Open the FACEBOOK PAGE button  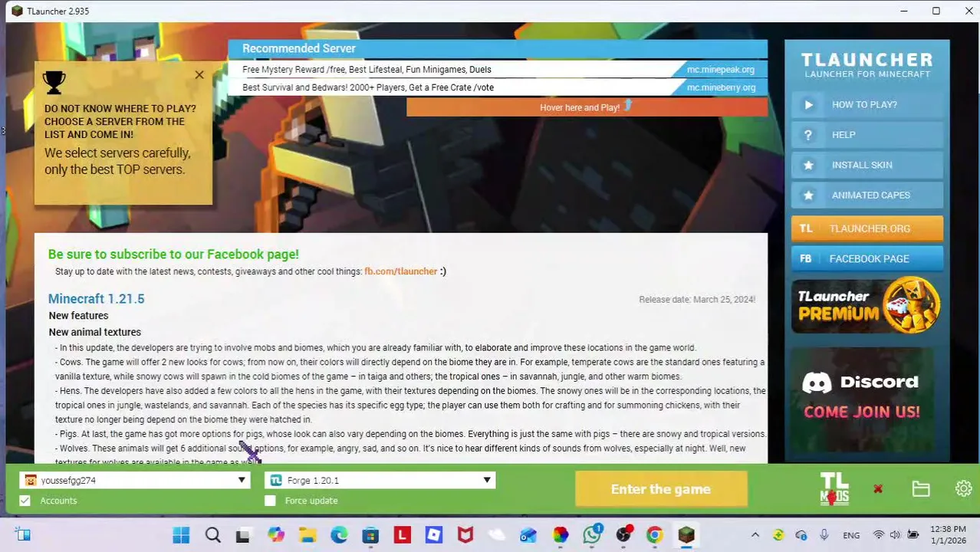[867, 259]
